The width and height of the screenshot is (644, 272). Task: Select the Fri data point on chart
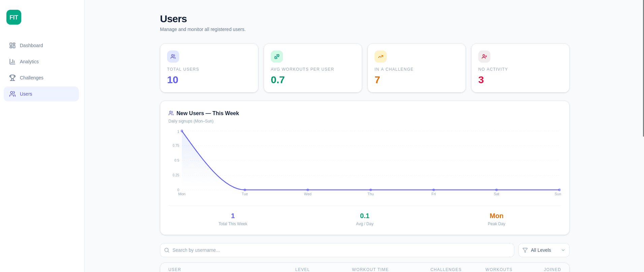[x=433, y=190]
